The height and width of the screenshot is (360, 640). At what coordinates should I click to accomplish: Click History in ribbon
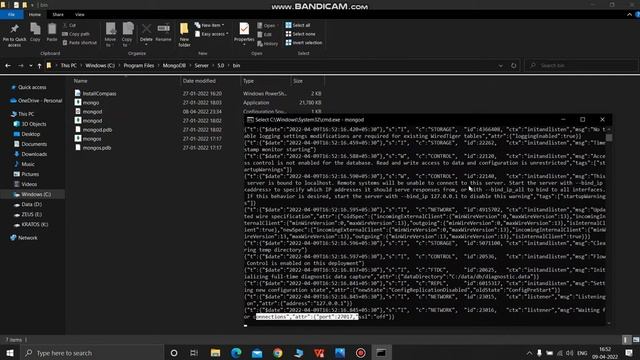click(268, 43)
